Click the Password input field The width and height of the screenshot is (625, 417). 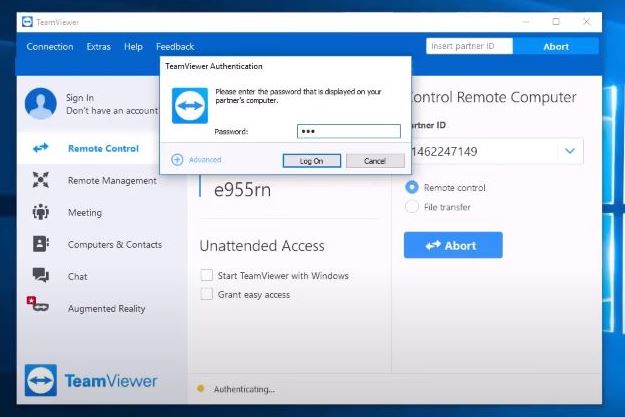click(x=349, y=131)
